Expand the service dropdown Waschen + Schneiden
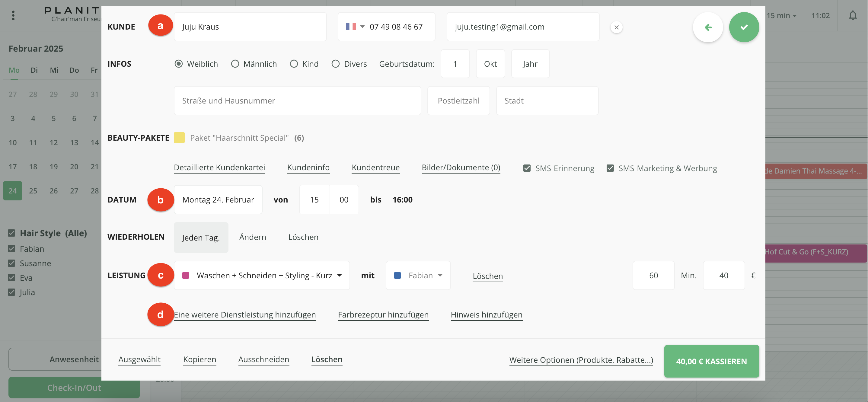This screenshot has height=402, width=868. pos(261,275)
